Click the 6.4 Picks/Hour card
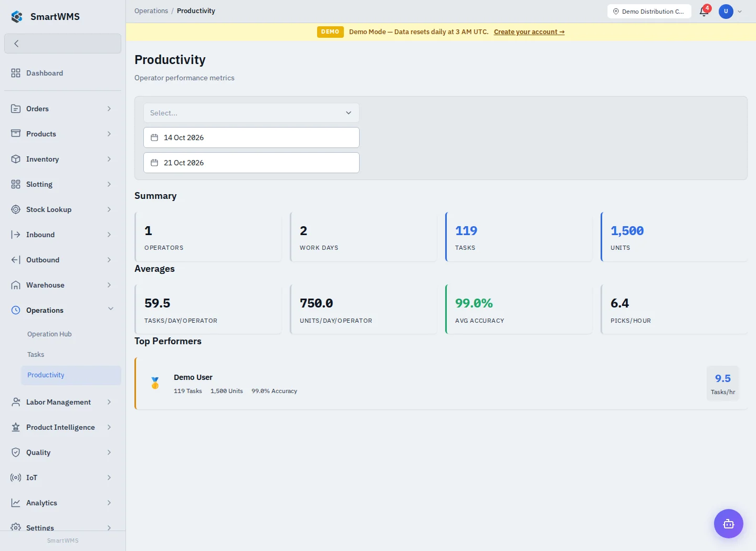The width and height of the screenshot is (756, 551). click(x=674, y=309)
